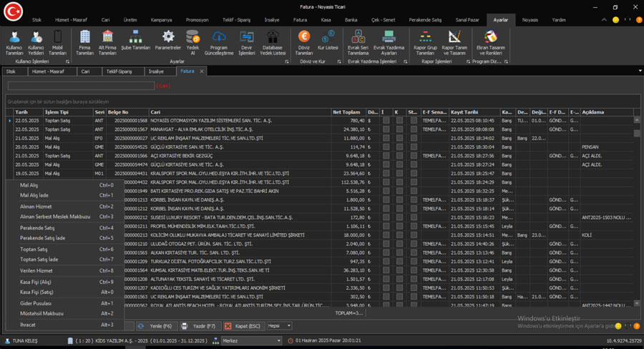
Task: Select KRALSPORT row with 23.564,60 total
Action: point(321,173)
